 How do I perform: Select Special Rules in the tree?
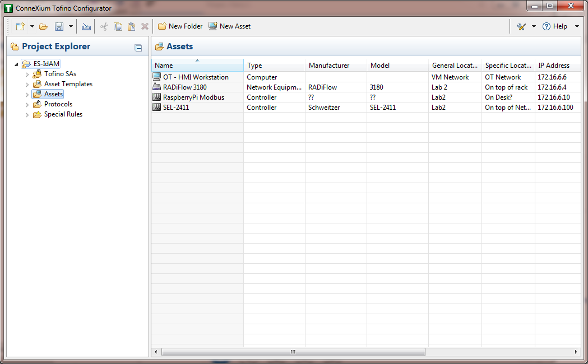tap(63, 114)
